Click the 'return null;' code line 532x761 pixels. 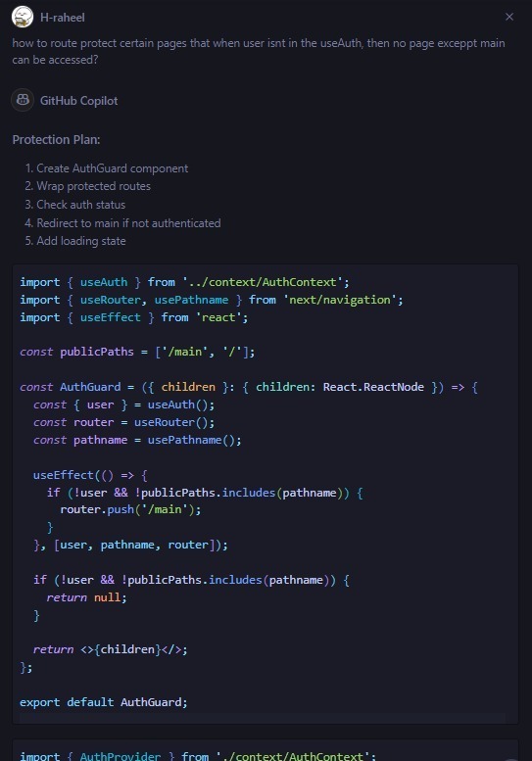point(87,597)
